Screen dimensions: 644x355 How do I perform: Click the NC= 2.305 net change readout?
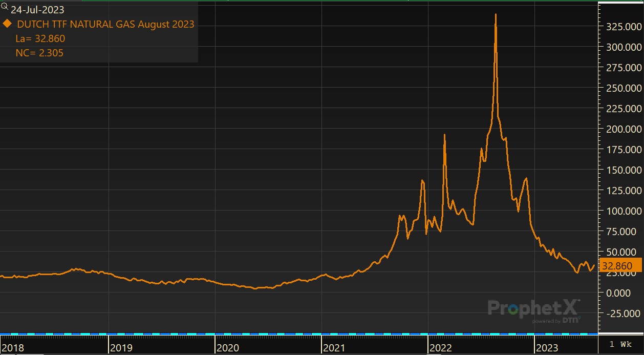tap(39, 53)
